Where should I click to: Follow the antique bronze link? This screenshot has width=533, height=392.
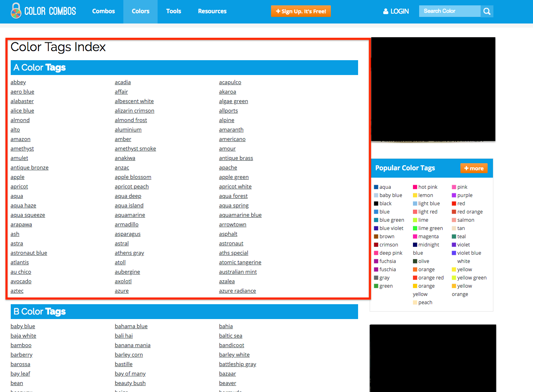30,168
